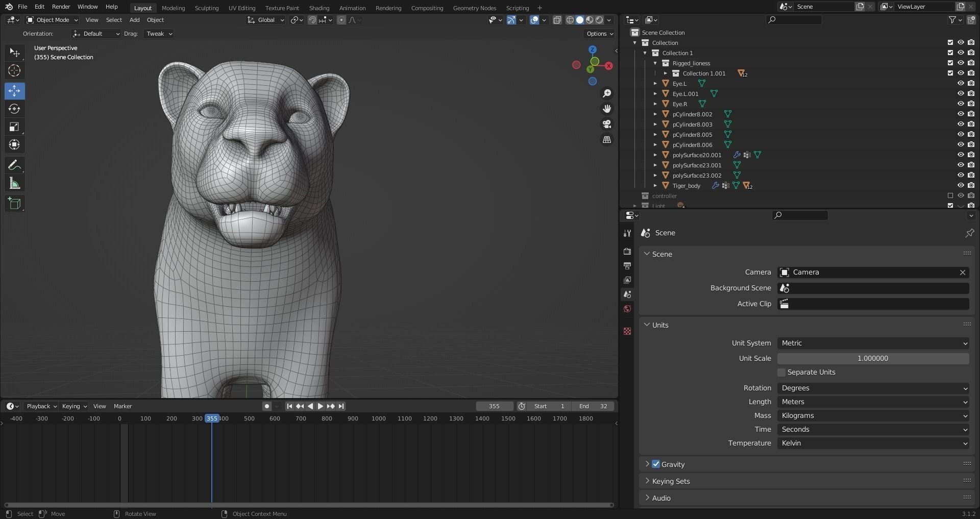Clear the Camera field with X

(963, 273)
